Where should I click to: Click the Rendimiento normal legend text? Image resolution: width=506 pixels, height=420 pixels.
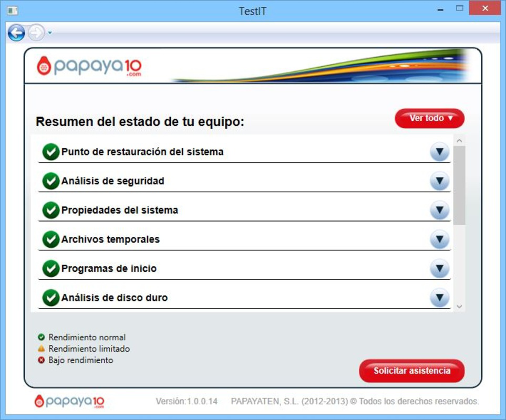(x=87, y=337)
